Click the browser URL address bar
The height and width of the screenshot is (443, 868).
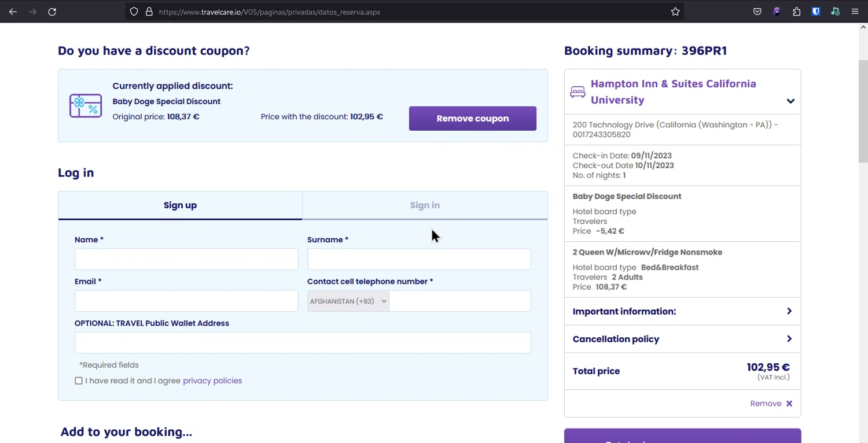coord(404,12)
